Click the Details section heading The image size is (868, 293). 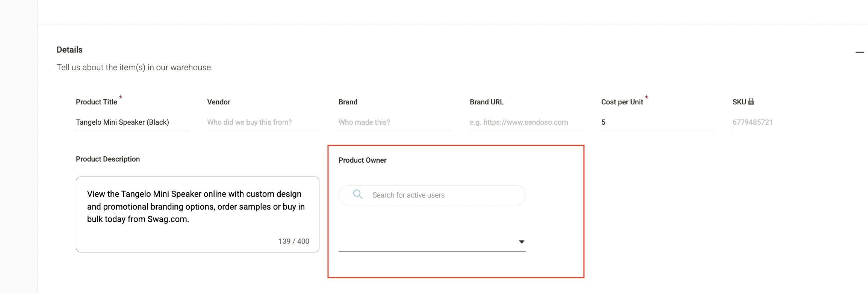(x=70, y=50)
